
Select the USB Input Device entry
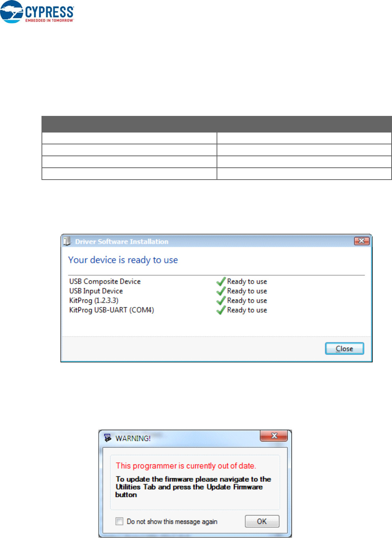[x=96, y=291]
